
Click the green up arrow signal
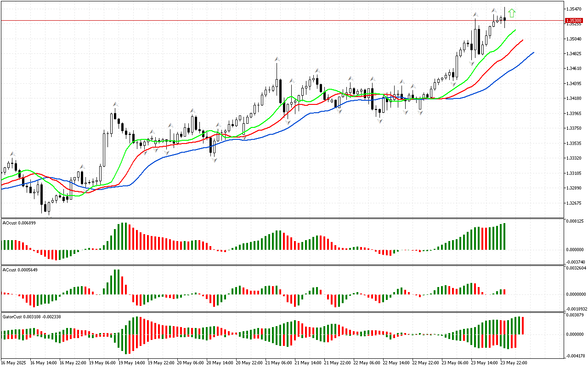(512, 13)
